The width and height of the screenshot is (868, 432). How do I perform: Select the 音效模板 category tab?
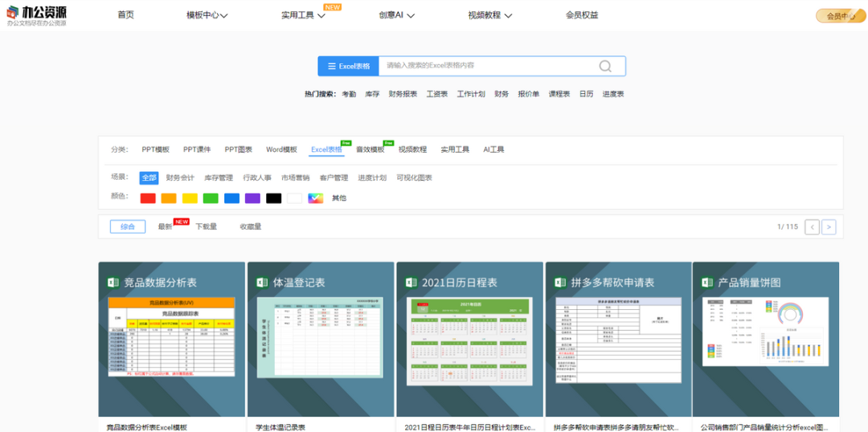click(371, 149)
